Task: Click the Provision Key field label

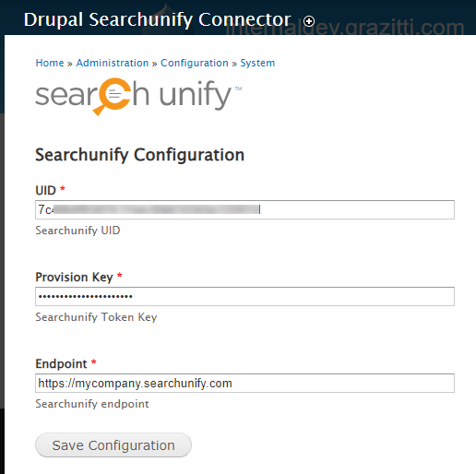Action: pos(74,277)
